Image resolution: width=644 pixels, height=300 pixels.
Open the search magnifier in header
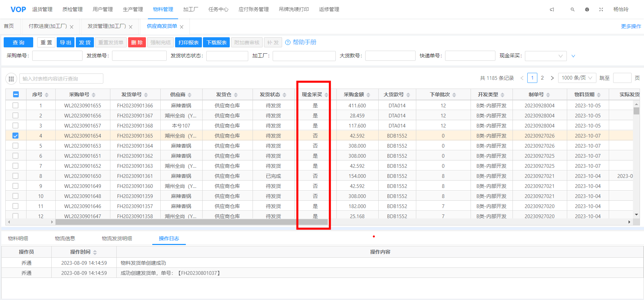tap(573, 9)
